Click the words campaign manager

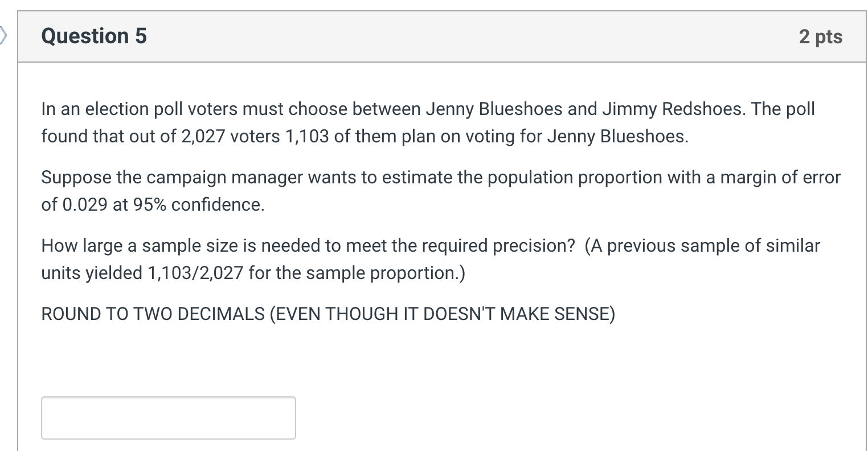click(227, 178)
